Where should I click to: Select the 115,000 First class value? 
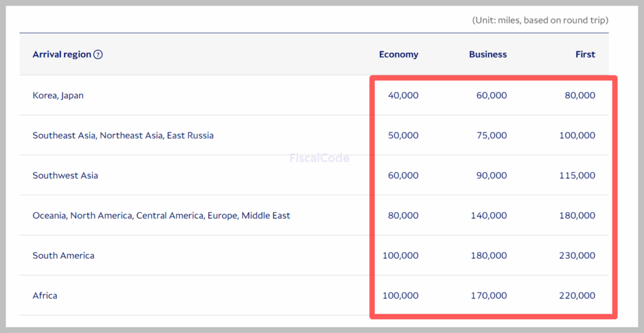coord(577,176)
